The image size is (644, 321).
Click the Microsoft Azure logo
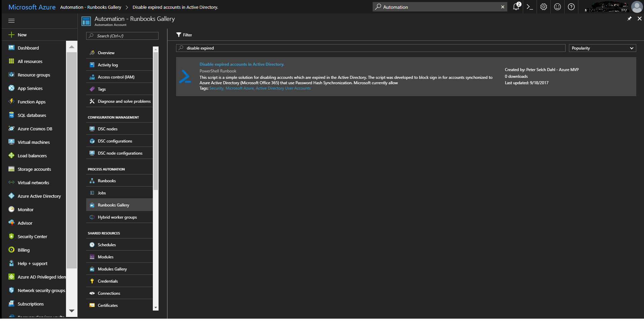coord(32,7)
